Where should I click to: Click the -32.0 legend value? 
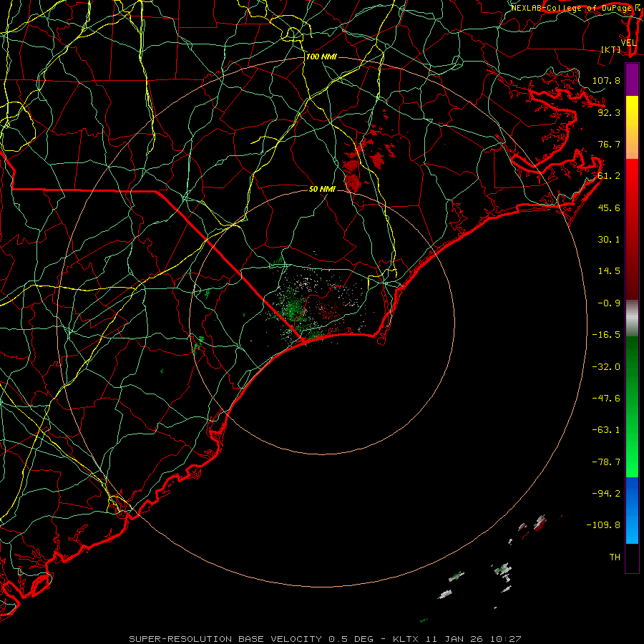tap(606, 367)
